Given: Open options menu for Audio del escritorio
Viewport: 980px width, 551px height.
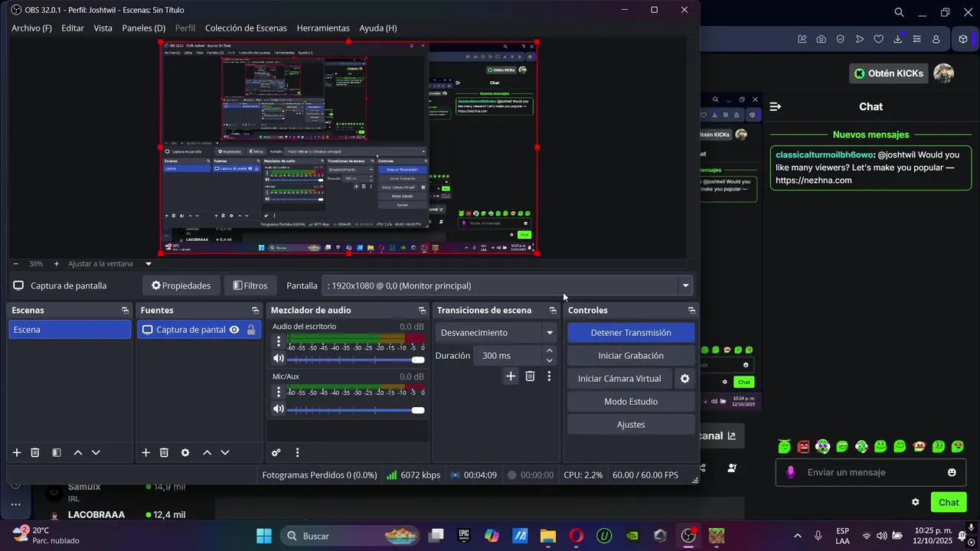Looking at the screenshot, I should tap(279, 343).
